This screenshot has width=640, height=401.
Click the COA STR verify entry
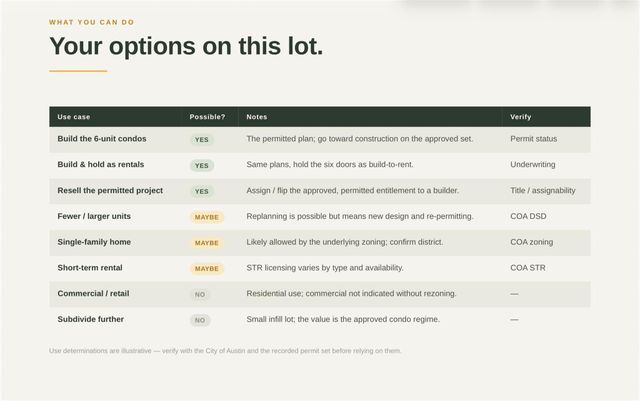tap(528, 267)
